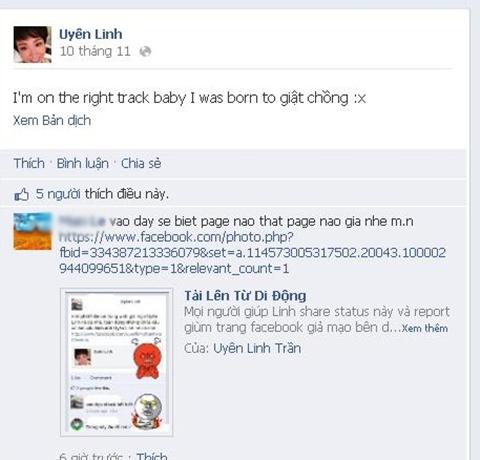
Task: Click the 6 giờ trước comment timestamp
Action: (x=91, y=456)
